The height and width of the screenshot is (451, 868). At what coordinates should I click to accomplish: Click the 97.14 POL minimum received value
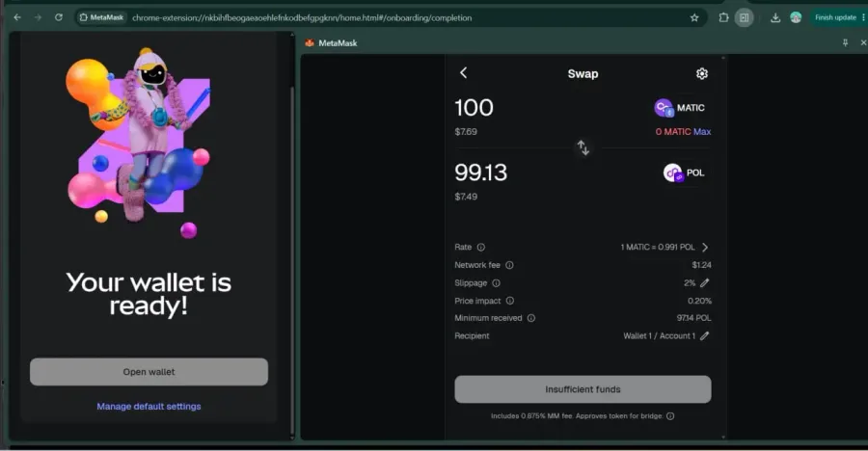pos(694,318)
